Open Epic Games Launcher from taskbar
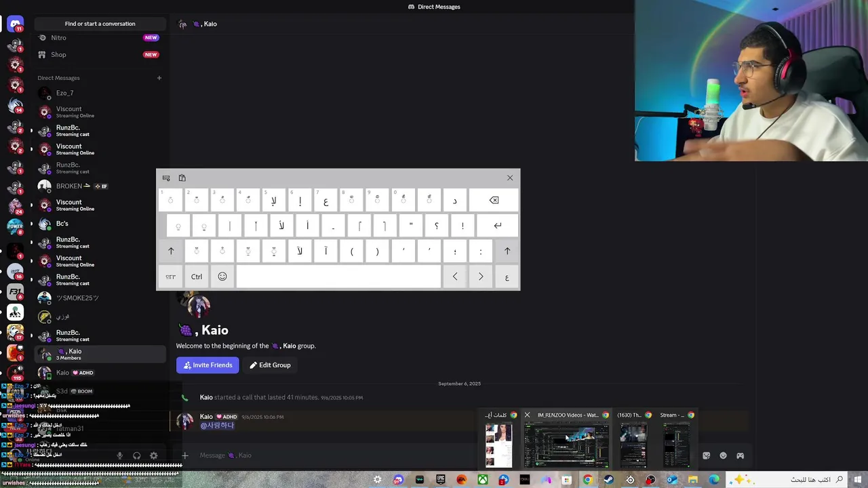Screen dimensions: 868x488 [x=441, y=480]
